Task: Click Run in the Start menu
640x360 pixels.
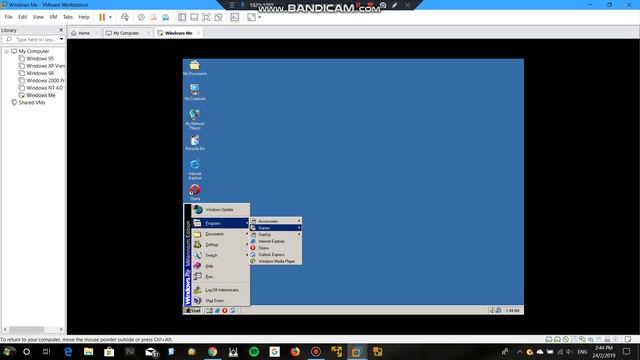Action: 220,277
